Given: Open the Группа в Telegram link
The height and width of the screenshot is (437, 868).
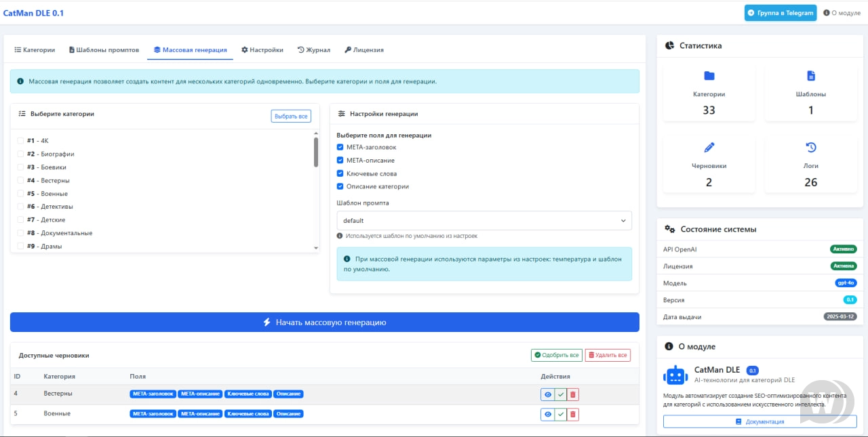Looking at the screenshot, I should pyautogui.click(x=780, y=13).
